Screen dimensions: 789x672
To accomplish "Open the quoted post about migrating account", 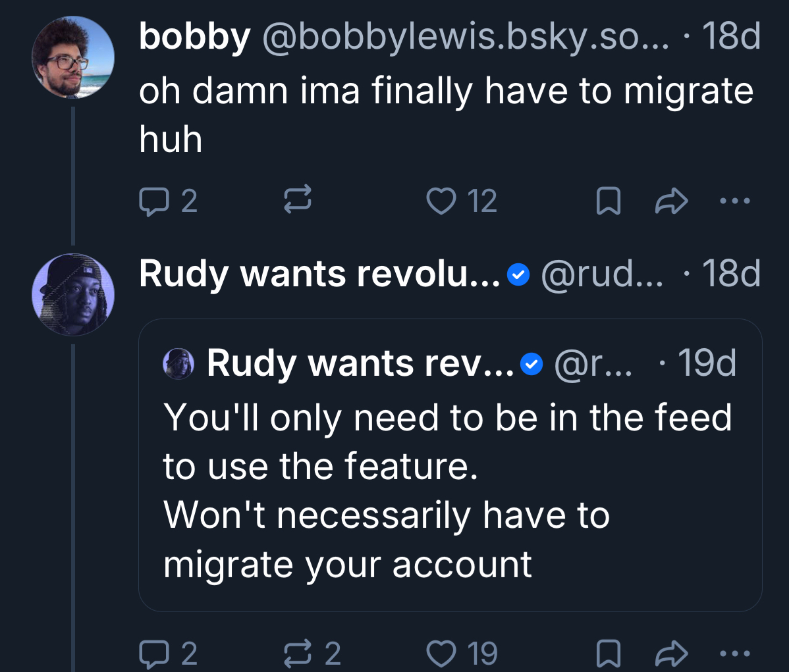I will coord(448,490).
